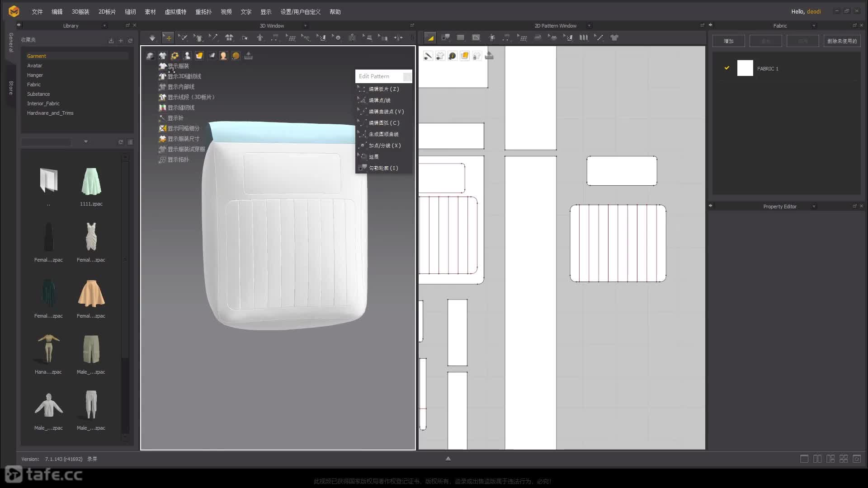Click the avatar display icon in 3D window
The image size is (868, 488).
pos(187,56)
